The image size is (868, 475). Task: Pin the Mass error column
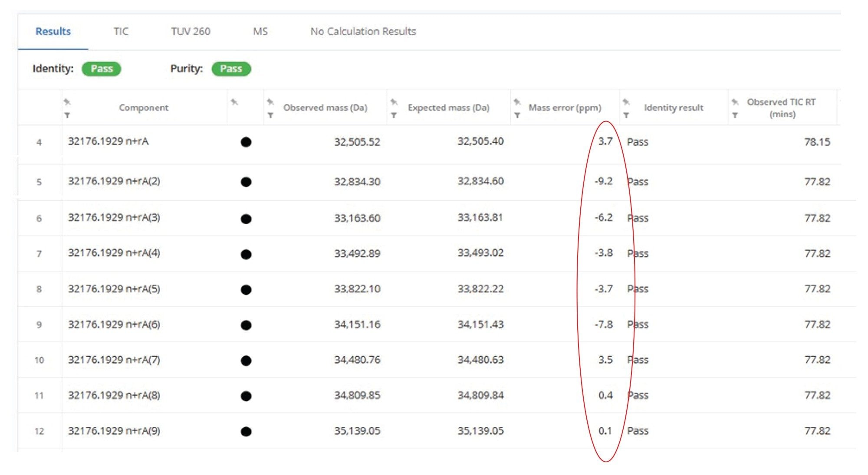pyautogui.click(x=517, y=102)
